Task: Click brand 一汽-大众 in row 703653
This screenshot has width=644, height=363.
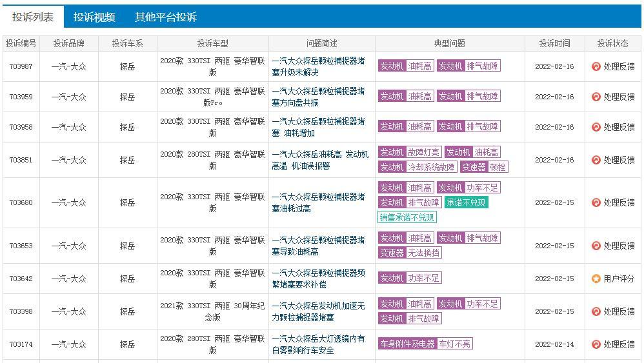Action: (x=68, y=246)
